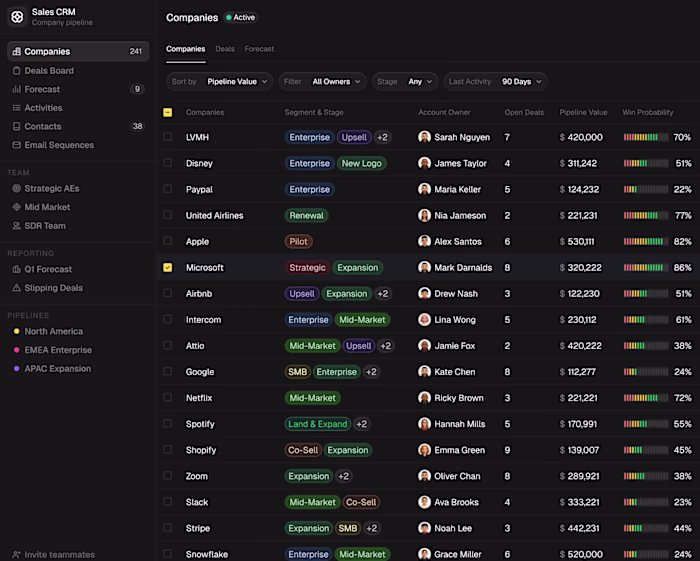Viewport: 700px width, 561px height.
Task: Open the Stage Any dropdown
Action: 405,82
